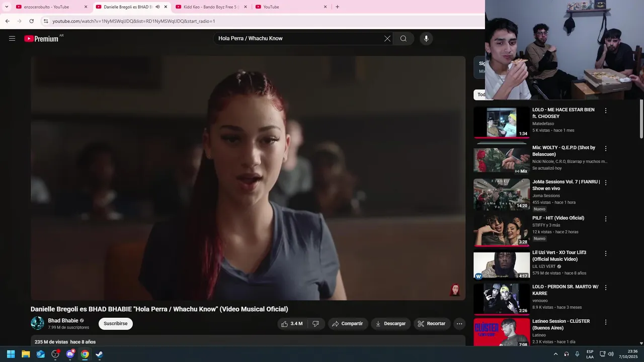This screenshot has width=644, height=362.
Task: Switch to Kidd Keo - Bando Boyz tab
Action: [211, 7]
